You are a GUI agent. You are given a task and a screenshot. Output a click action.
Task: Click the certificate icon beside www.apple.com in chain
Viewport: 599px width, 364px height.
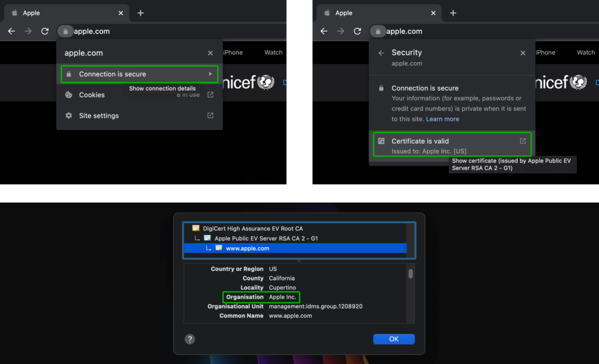[219, 248]
